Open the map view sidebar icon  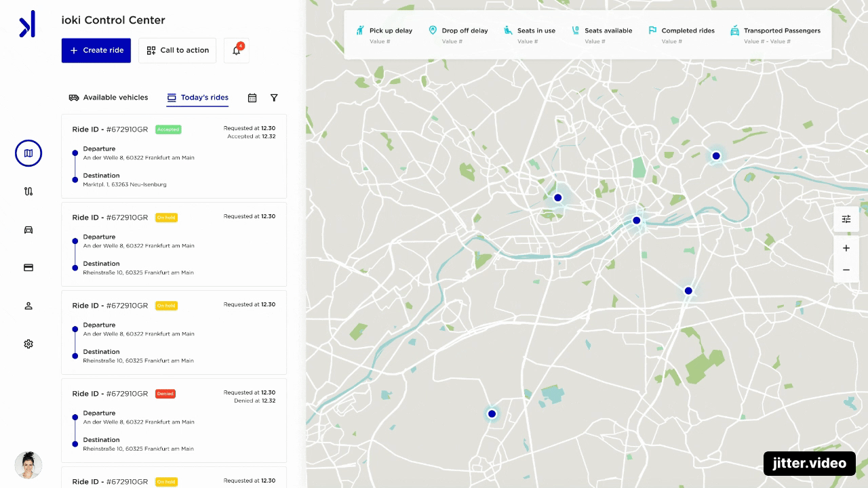click(28, 154)
